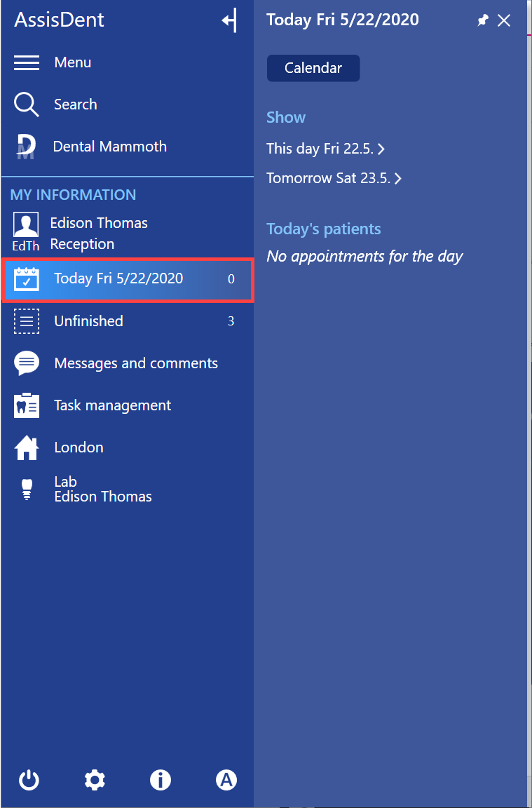Close the Today panel with X
The height and width of the screenshot is (808, 532).
click(x=504, y=20)
